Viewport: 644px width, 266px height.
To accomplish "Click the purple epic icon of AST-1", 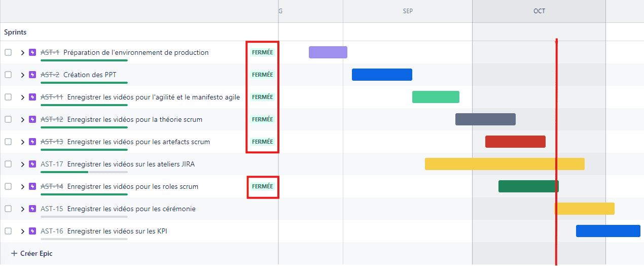I will click(x=32, y=52).
